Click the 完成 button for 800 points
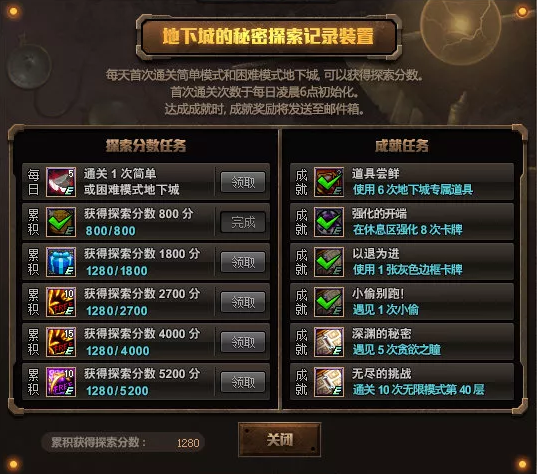The width and height of the screenshot is (537, 474). (x=243, y=222)
